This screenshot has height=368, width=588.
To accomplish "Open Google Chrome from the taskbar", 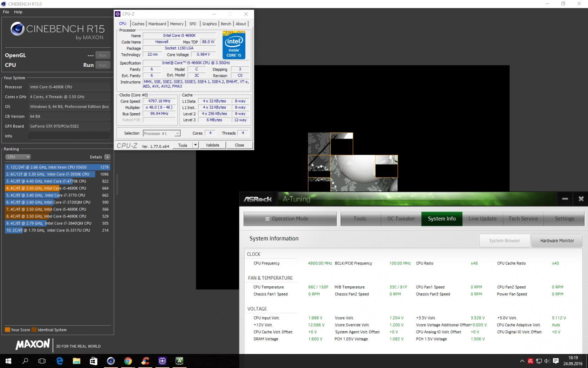I will (128, 361).
